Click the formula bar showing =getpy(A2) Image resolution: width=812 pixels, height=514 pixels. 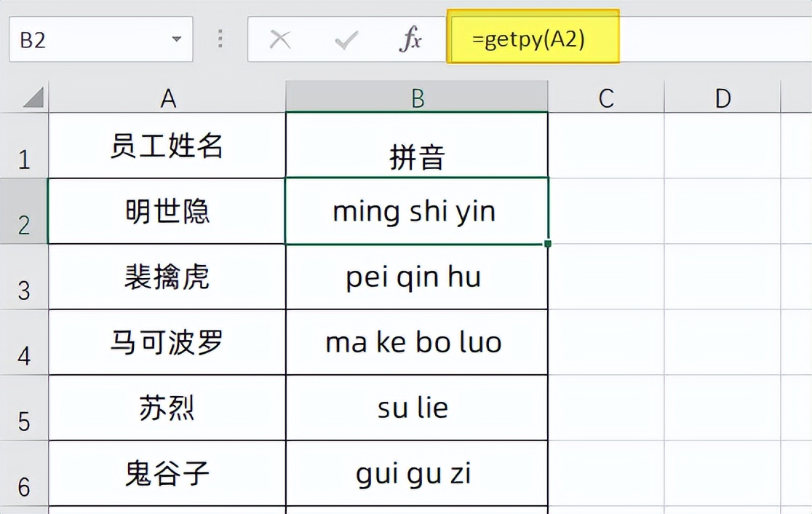point(533,38)
